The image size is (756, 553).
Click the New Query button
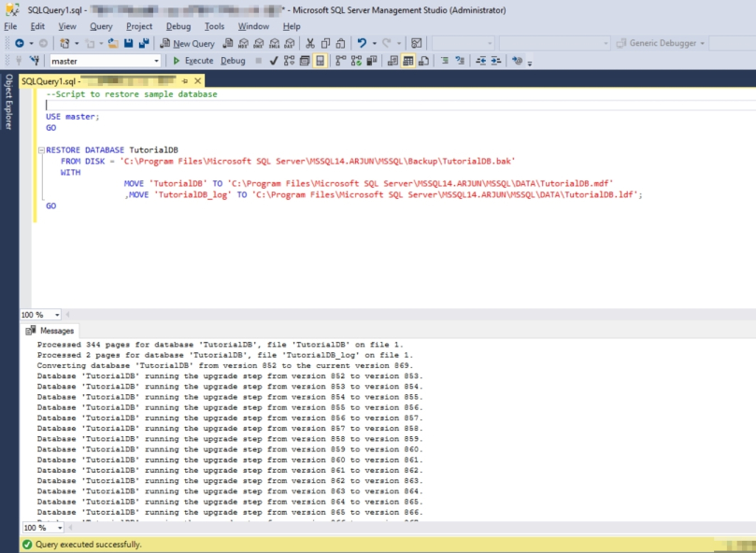tap(188, 43)
